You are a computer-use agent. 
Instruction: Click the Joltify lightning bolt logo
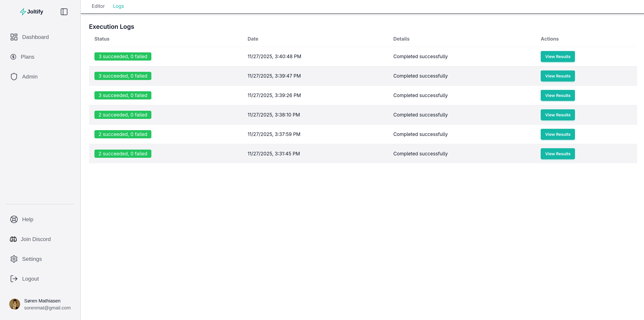23,12
